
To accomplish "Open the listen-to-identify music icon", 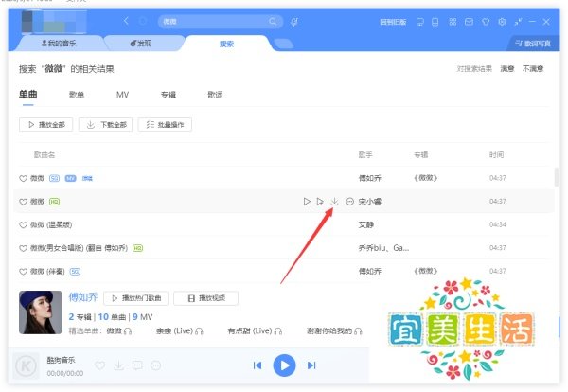I will [294, 22].
